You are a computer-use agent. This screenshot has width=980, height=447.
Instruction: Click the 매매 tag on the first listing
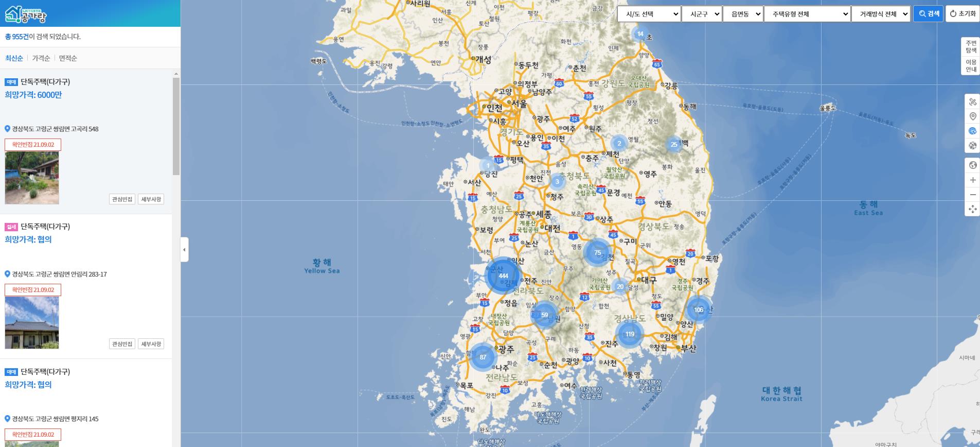point(11,82)
